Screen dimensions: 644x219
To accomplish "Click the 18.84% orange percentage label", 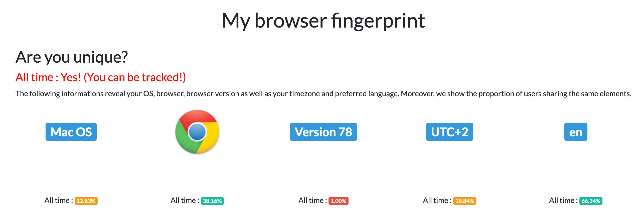I will pyautogui.click(x=465, y=201).
